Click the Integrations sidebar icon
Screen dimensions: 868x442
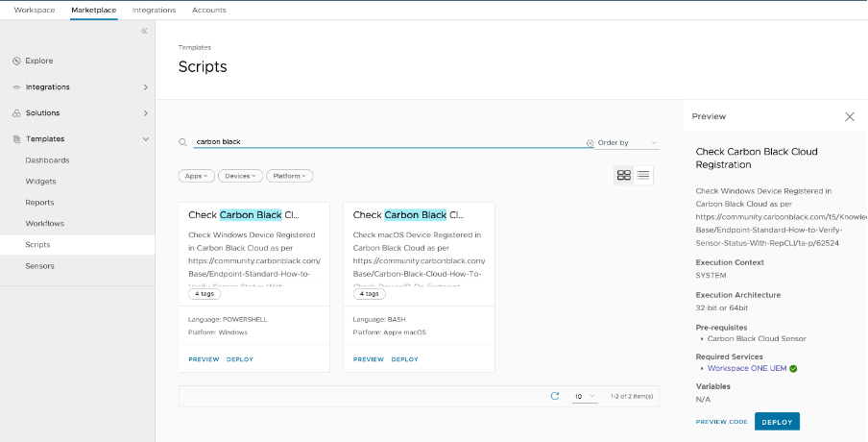(x=16, y=87)
